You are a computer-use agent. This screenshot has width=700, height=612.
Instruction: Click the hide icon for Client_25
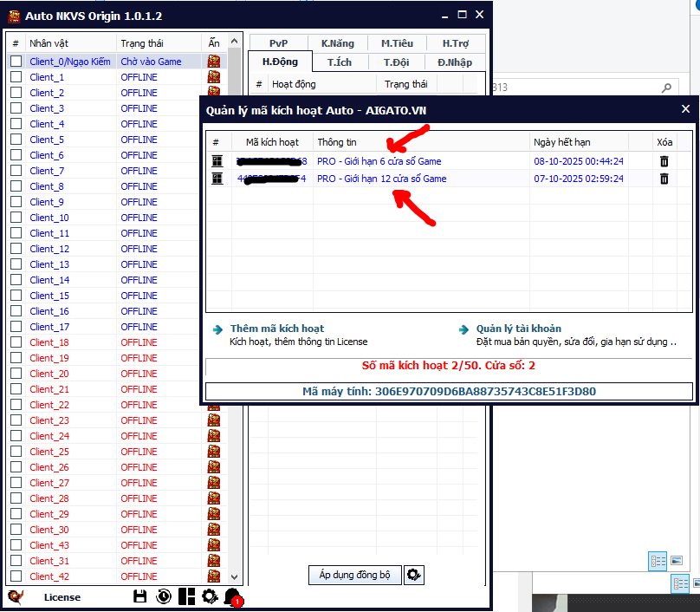(214, 452)
